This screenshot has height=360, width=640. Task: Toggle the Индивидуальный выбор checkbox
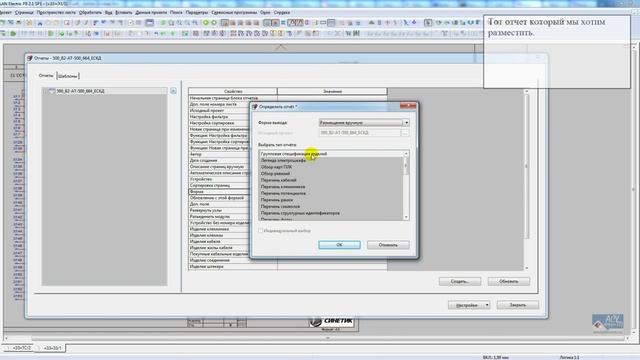(x=261, y=231)
